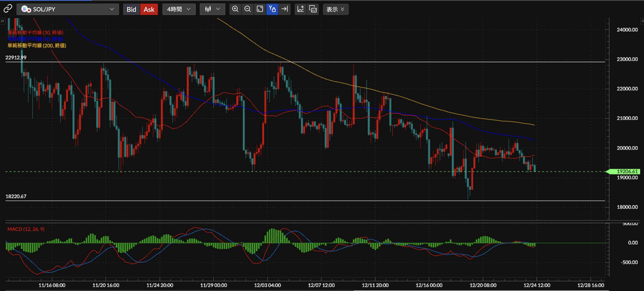Click the 22912.99 horizontal line label

click(x=16, y=58)
